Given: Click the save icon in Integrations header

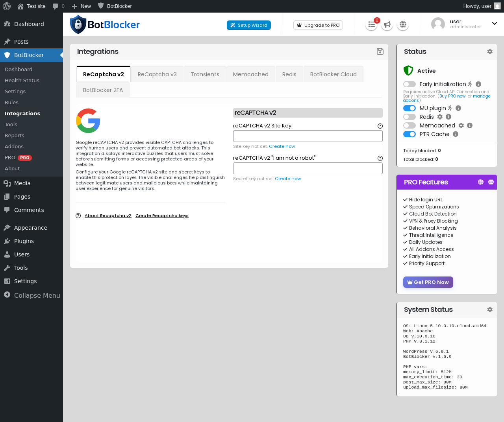Looking at the screenshot, I should tap(380, 52).
